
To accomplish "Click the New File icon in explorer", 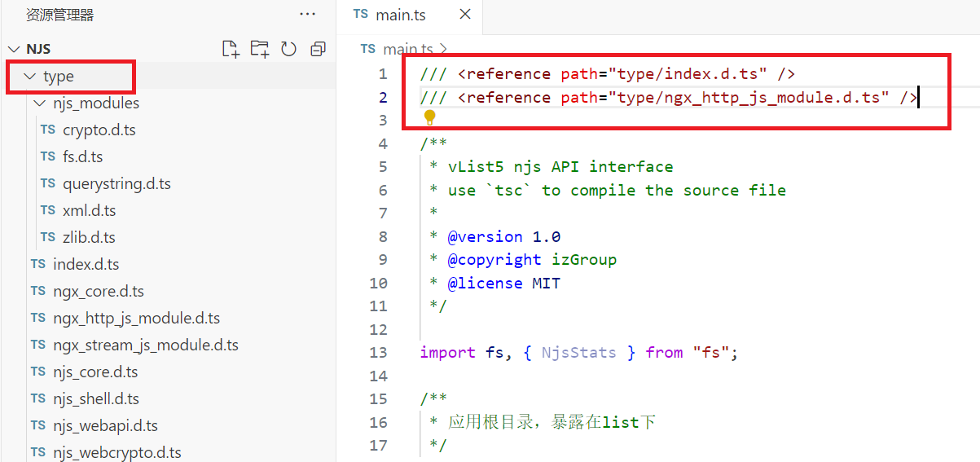I will pos(231,49).
